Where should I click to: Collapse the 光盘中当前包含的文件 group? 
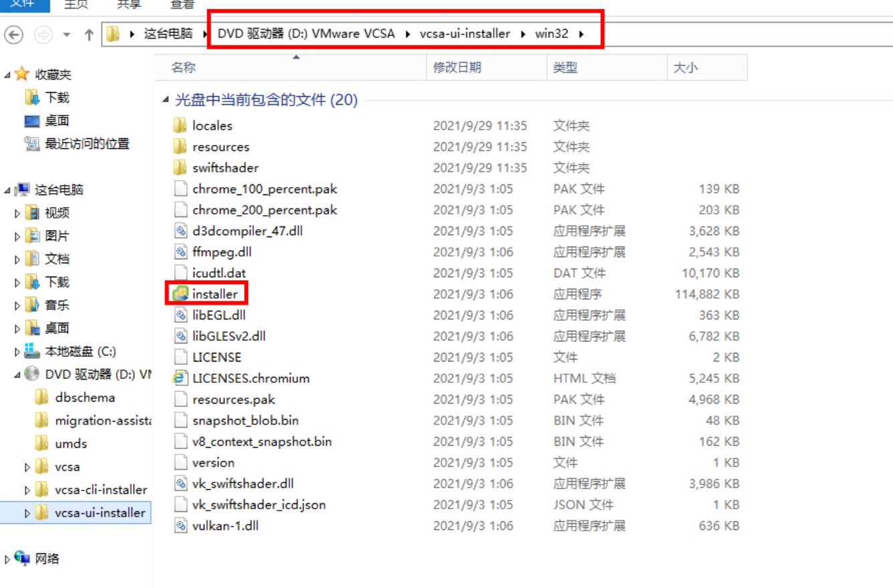tap(165, 100)
